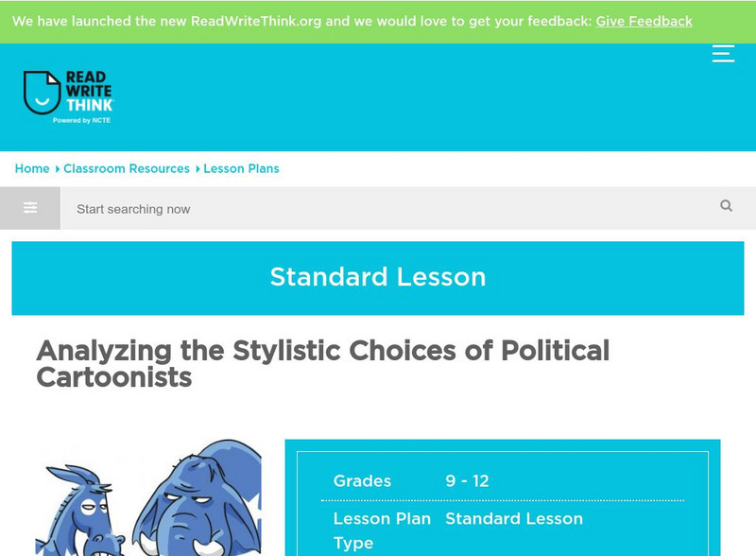
Task: Click the arrow before Lesson Plans
Action: pos(198,169)
